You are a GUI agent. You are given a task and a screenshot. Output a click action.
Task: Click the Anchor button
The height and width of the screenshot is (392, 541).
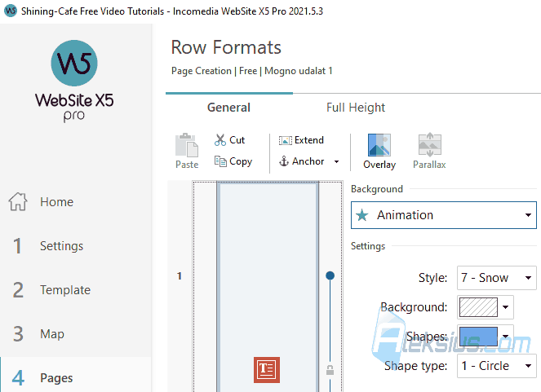(302, 161)
